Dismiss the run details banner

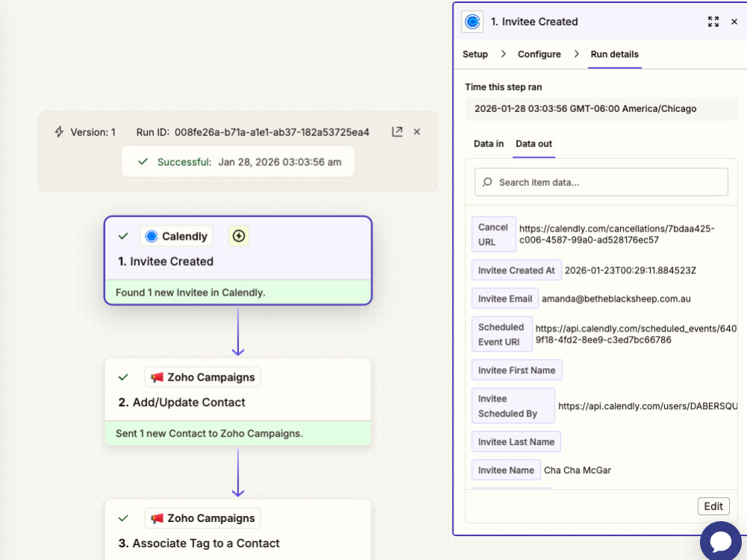417,132
